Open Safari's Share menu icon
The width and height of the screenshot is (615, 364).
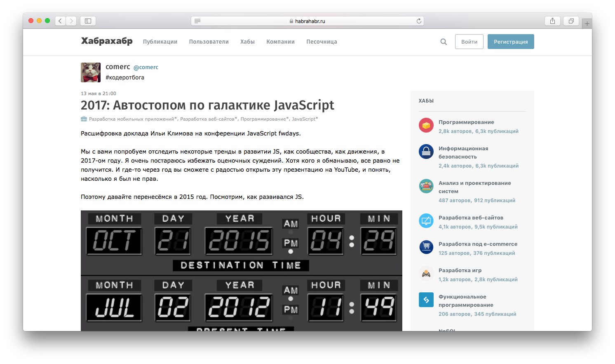(x=552, y=21)
